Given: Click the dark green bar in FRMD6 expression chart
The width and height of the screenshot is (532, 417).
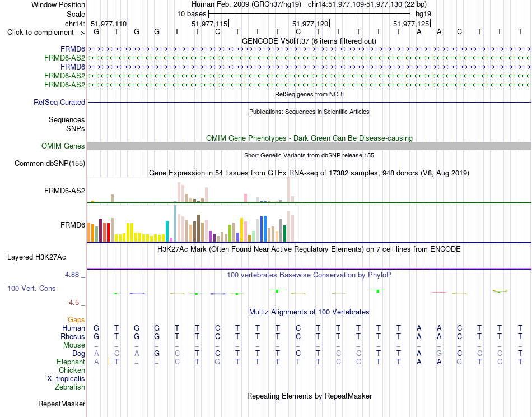Looking at the screenshot, I should tap(285, 234).
